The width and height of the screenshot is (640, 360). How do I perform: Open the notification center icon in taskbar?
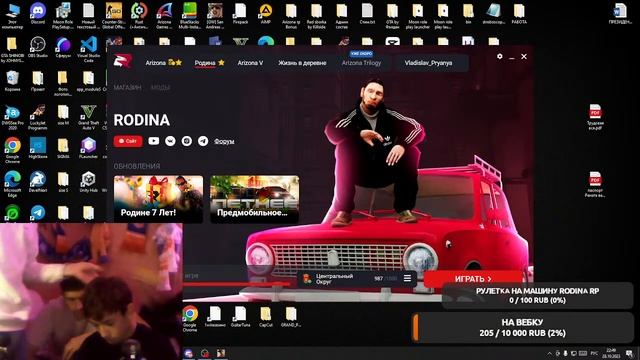coord(629,353)
